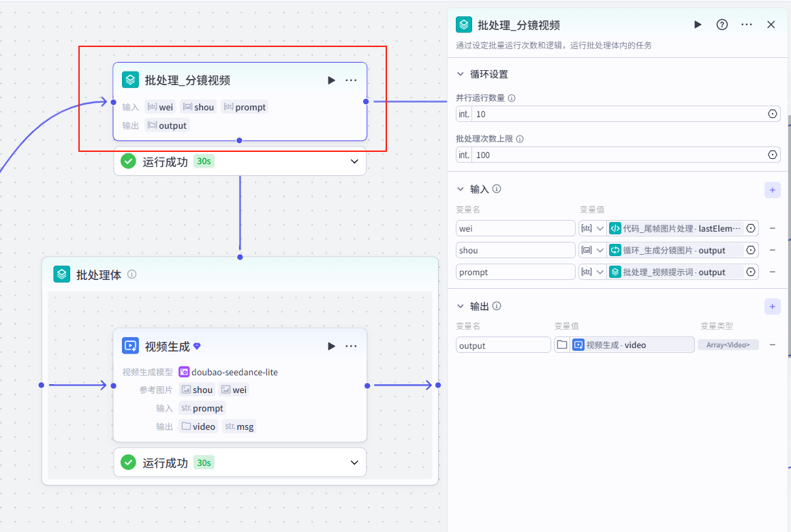Expand the 视频生成 运行成功 result details
The height and width of the screenshot is (532, 791).
[x=354, y=463]
